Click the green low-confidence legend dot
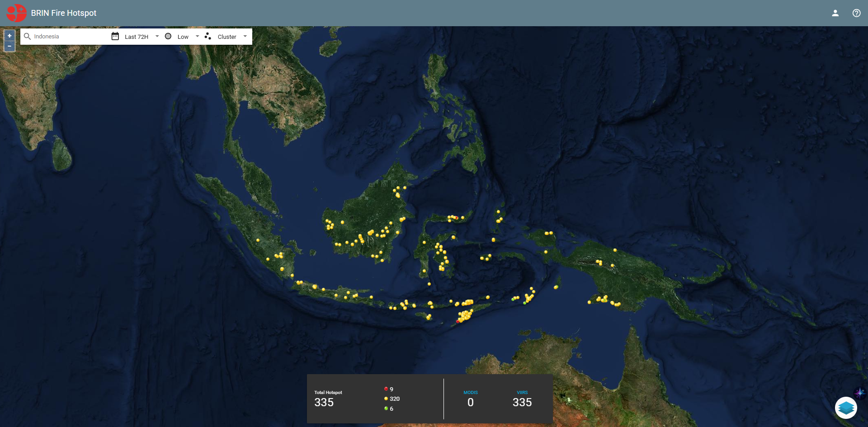The height and width of the screenshot is (427, 868). click(x=386, y=408)
